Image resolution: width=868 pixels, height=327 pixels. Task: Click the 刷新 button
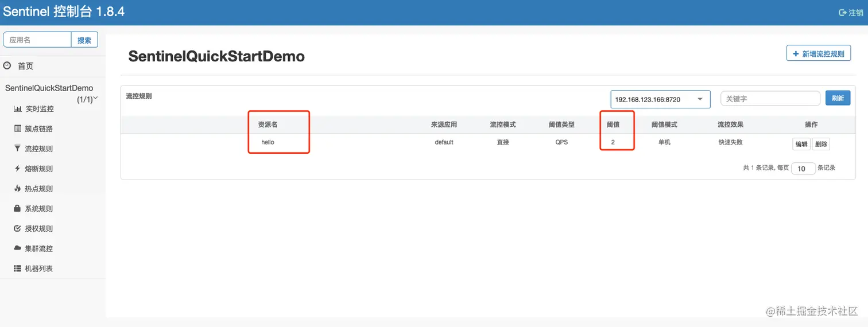pyautogui.click(x=838, y=98)
